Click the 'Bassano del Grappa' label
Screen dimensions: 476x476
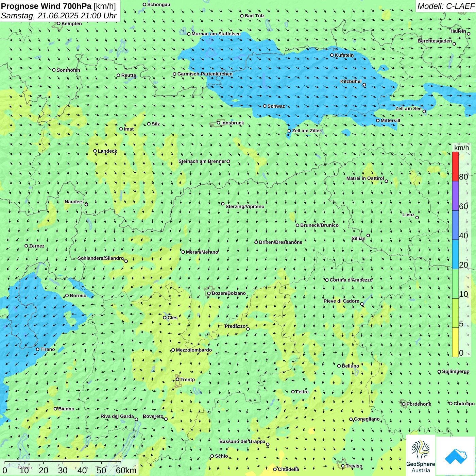click(x=242, y=441)
